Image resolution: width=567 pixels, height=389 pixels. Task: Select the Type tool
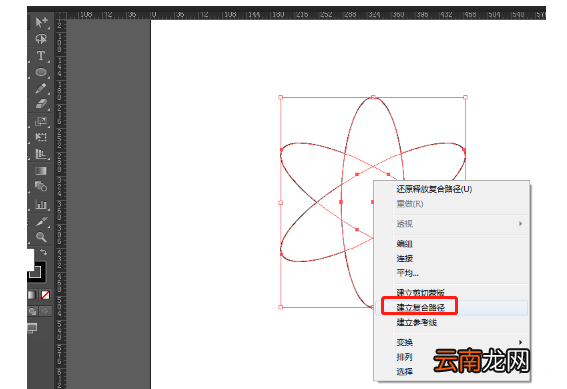[x=41, y=56]
